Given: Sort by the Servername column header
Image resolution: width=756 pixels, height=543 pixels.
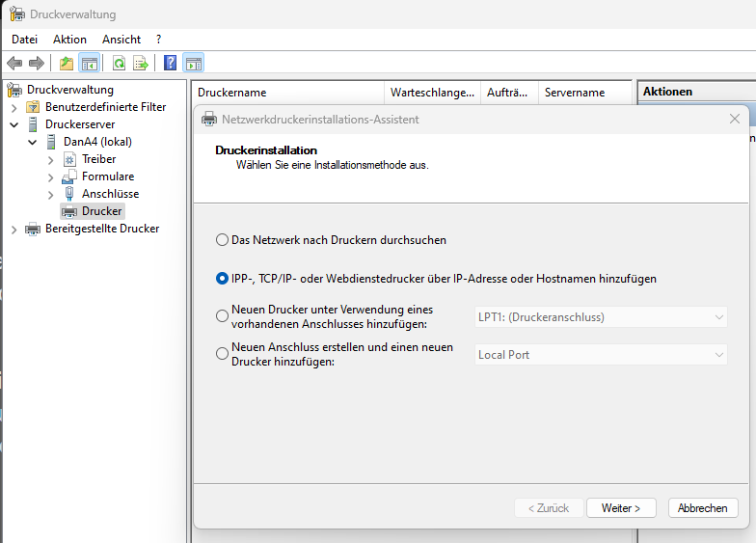Looking at the screenshot, I should coord(584,93).
